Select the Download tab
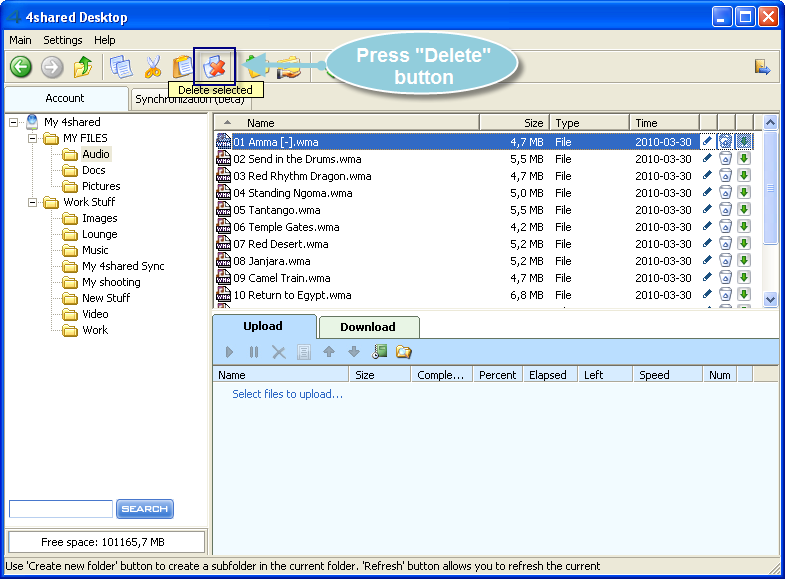 coord(368,327)
